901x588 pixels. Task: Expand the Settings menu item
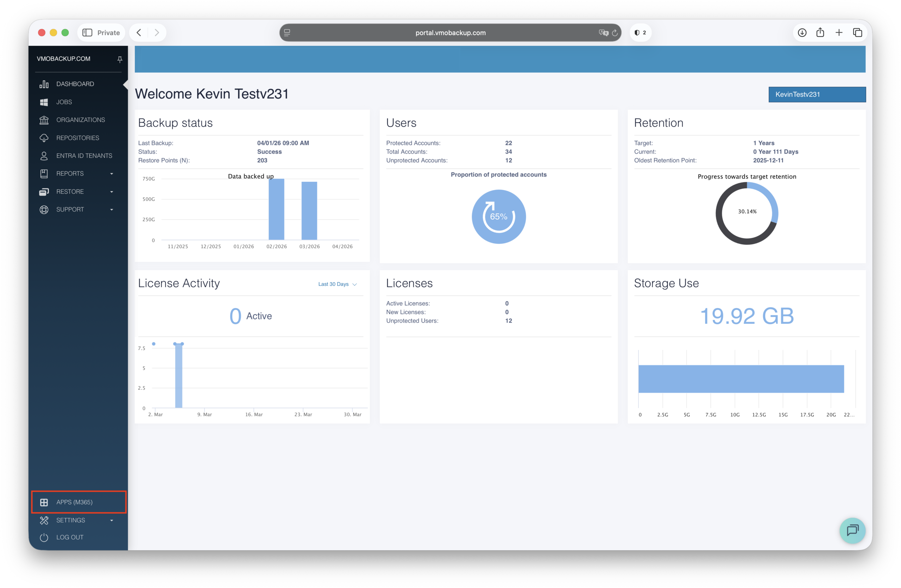click(71, 520)
